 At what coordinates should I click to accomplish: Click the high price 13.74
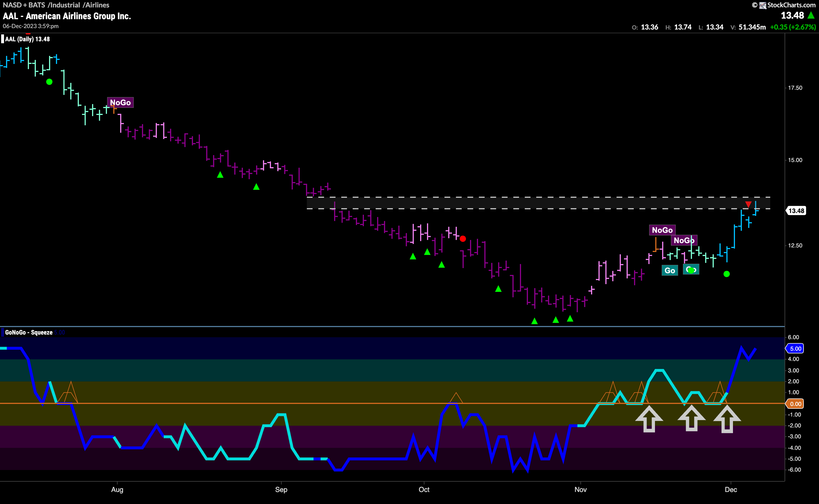pyautogui.click(x=683, y=27)
